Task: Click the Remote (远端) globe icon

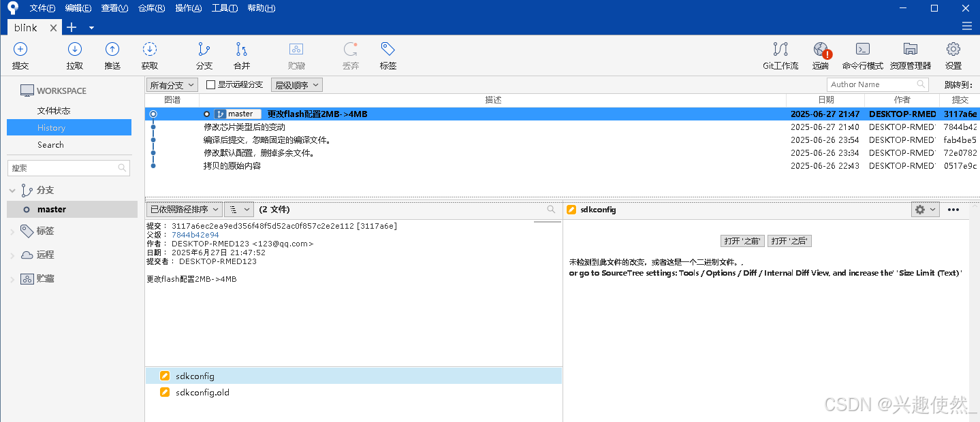Action: tap(821, 50)
